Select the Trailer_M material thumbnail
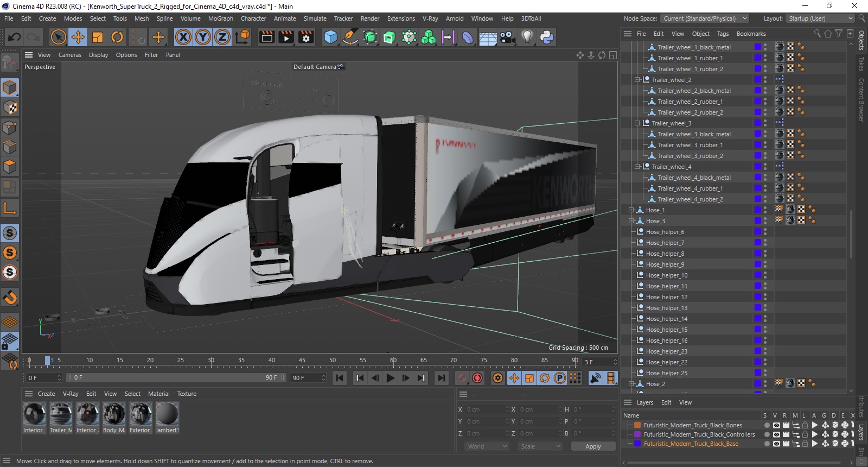This screenshot has width=868, height=467. click(61, 418)
